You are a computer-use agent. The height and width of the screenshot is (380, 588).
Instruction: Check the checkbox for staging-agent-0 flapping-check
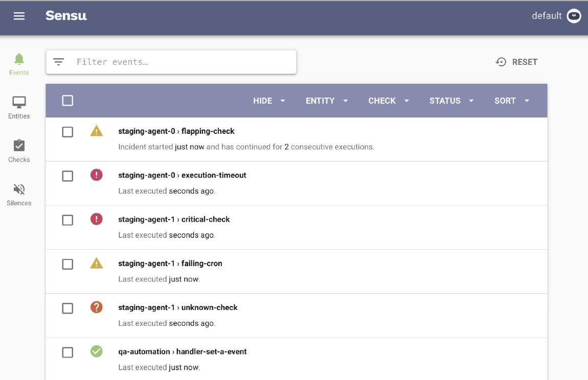tap(67, 131)
